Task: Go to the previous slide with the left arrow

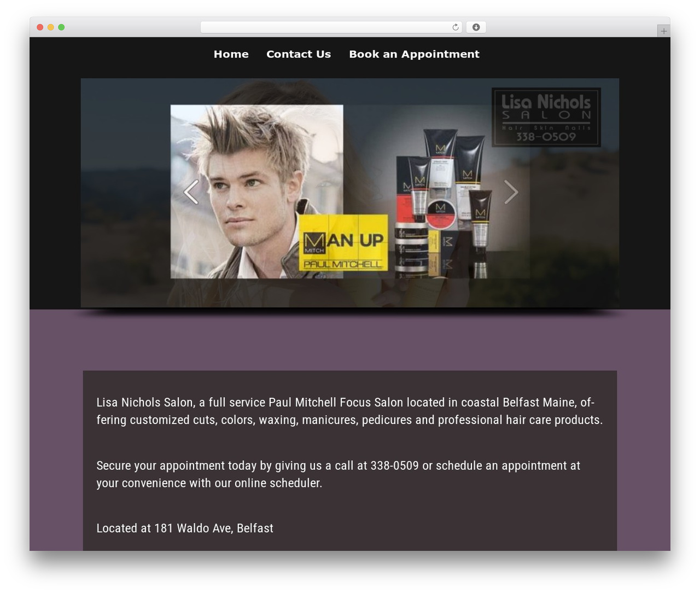Action: tap(191, 192)
